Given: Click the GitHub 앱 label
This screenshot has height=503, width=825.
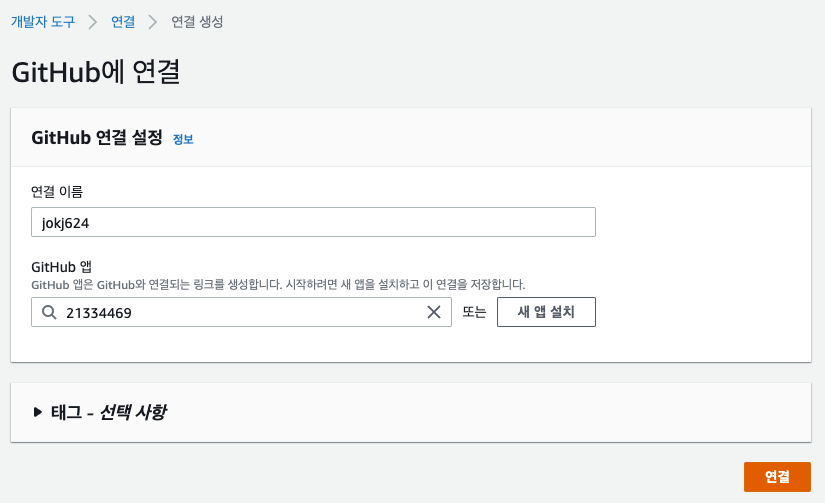Looking at the screenshot, I should [62, 267].
